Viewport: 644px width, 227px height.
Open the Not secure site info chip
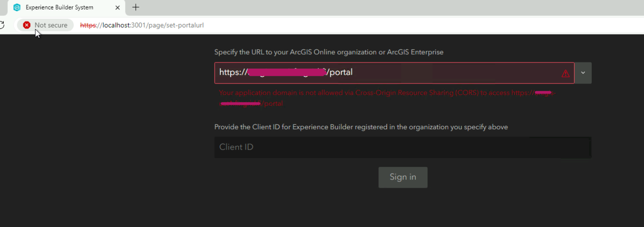point(45,25)
